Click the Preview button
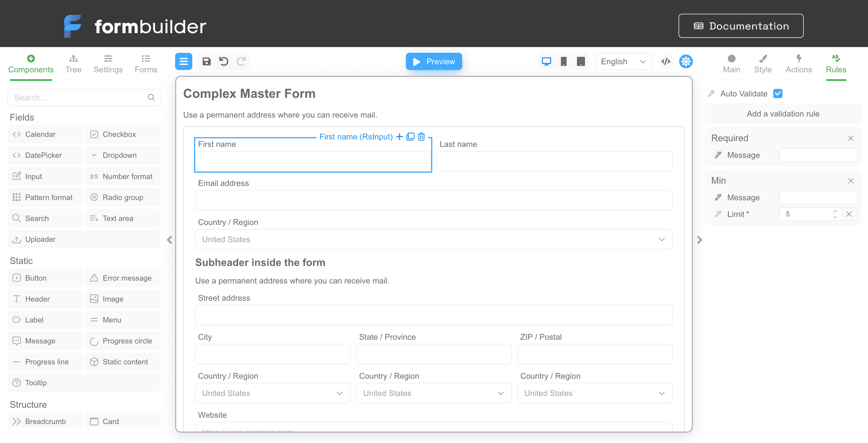This screenshot has width=868, height=443. coord(434,61)
